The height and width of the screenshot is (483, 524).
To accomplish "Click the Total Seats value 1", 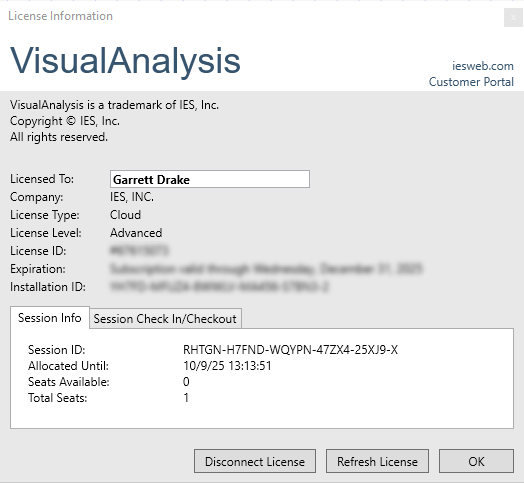I will click(186, 398).
